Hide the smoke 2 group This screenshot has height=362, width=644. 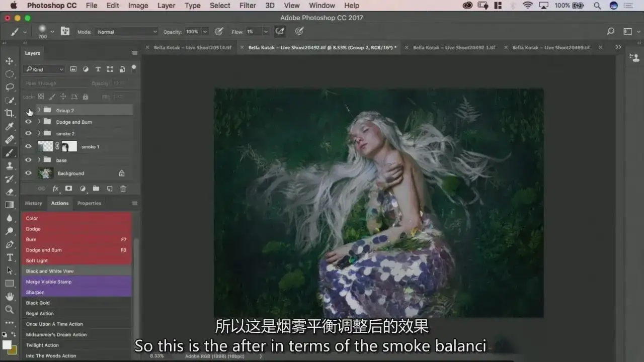(x=28, y=133)
